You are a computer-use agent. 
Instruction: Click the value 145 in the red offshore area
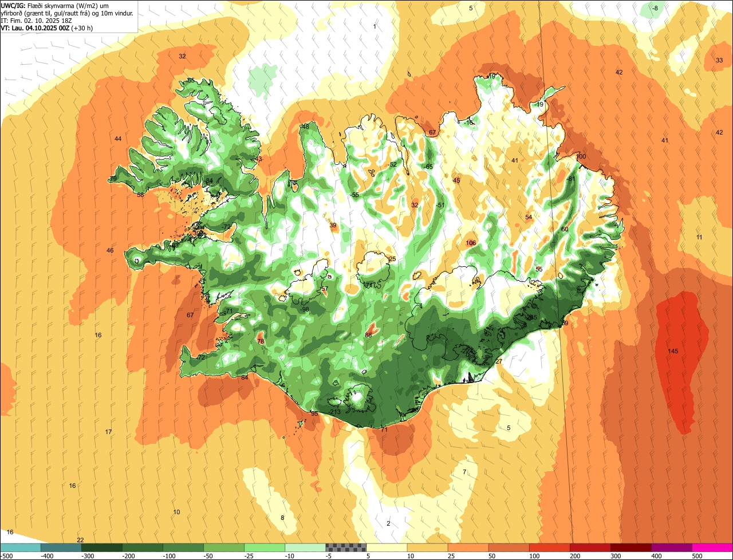673,351
